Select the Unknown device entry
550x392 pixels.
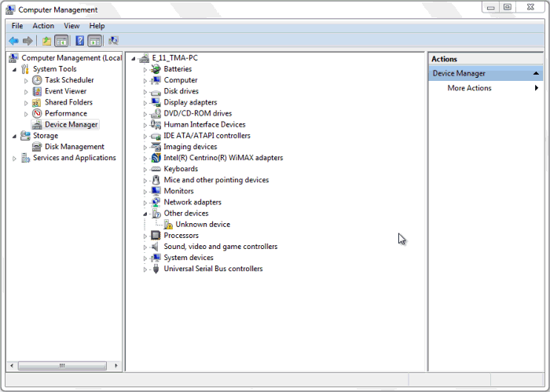pos(203,225)
